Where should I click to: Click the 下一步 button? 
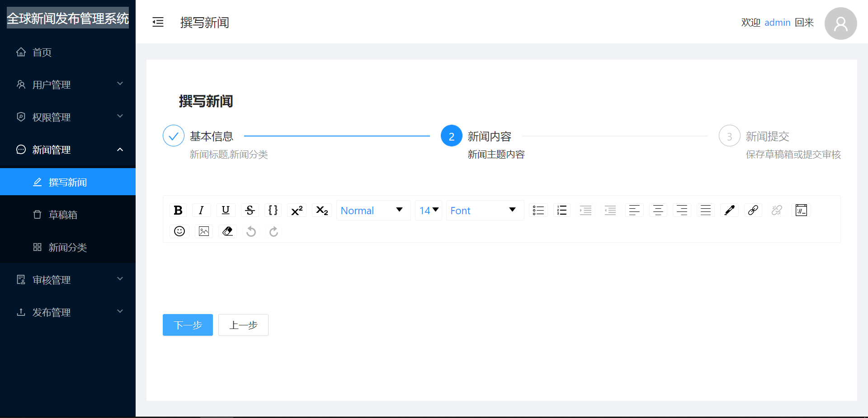[188, 325]
